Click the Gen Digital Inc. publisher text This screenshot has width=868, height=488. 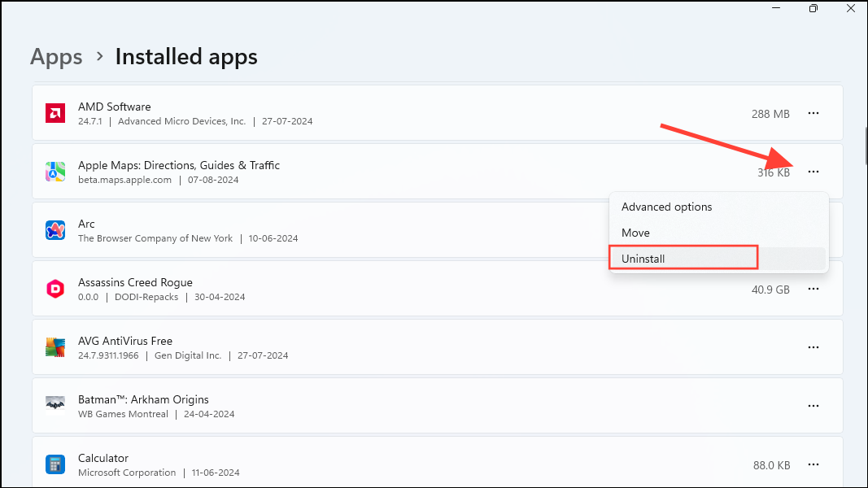pos(188,355)
